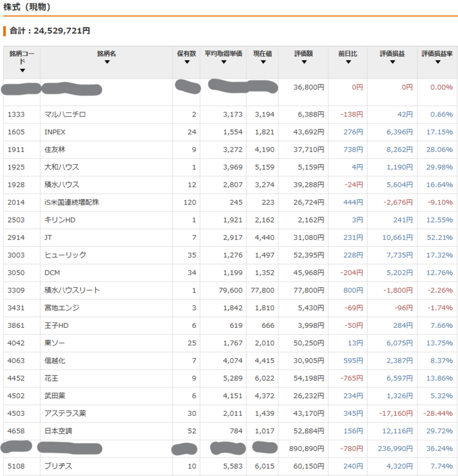Sort by 銘柄コード column arrow

click(x=22, y=70)
